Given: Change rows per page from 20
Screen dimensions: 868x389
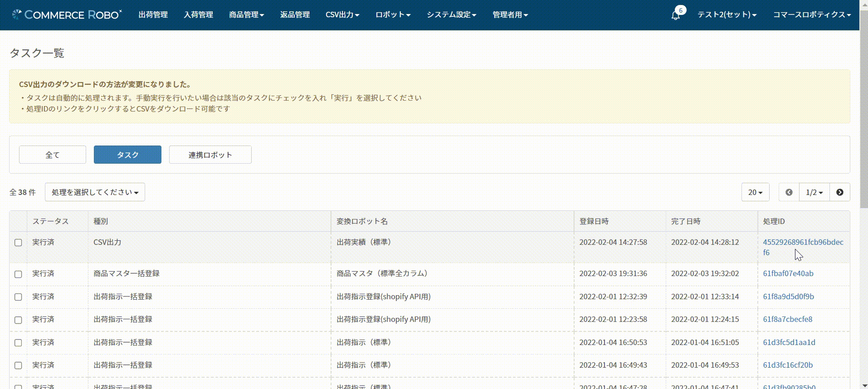Looking at the screenshot, I should [755, 192].
